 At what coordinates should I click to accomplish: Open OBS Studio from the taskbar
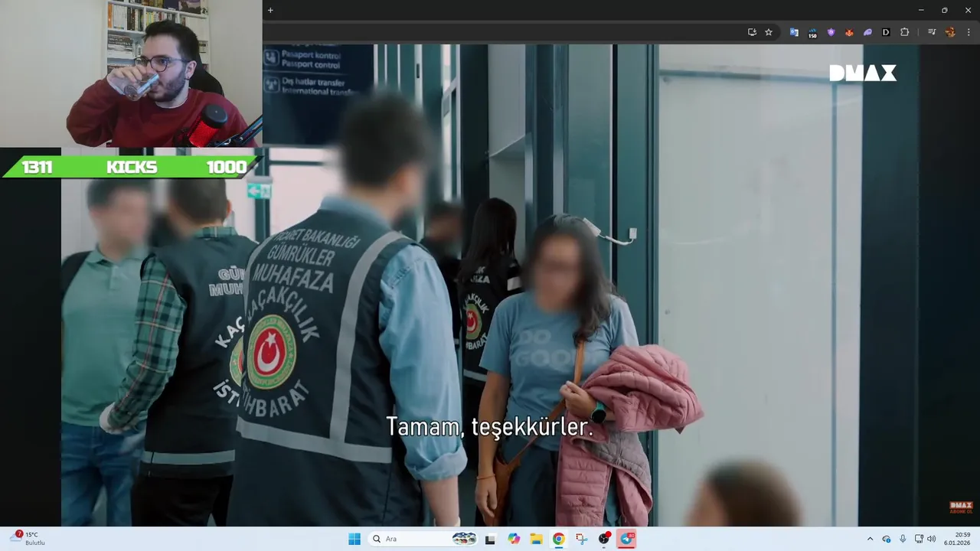click(604, 539)
